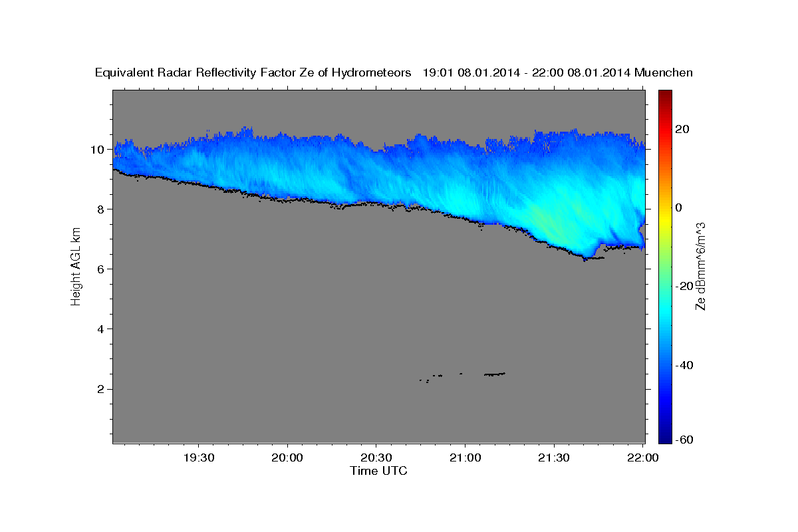
Task: Click the colorbar '-20' value label
Action: [x=683, y=287]
